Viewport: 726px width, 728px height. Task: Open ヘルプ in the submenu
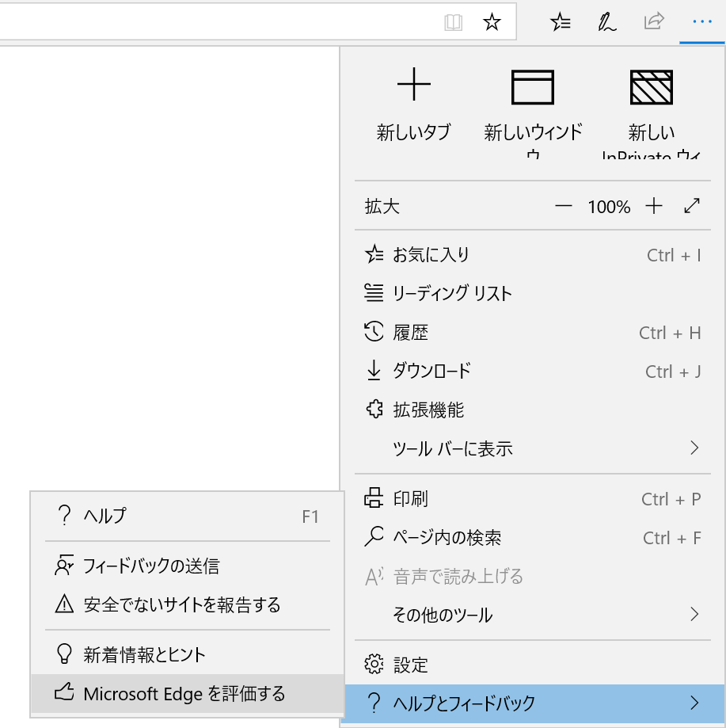tap(188, 516)
